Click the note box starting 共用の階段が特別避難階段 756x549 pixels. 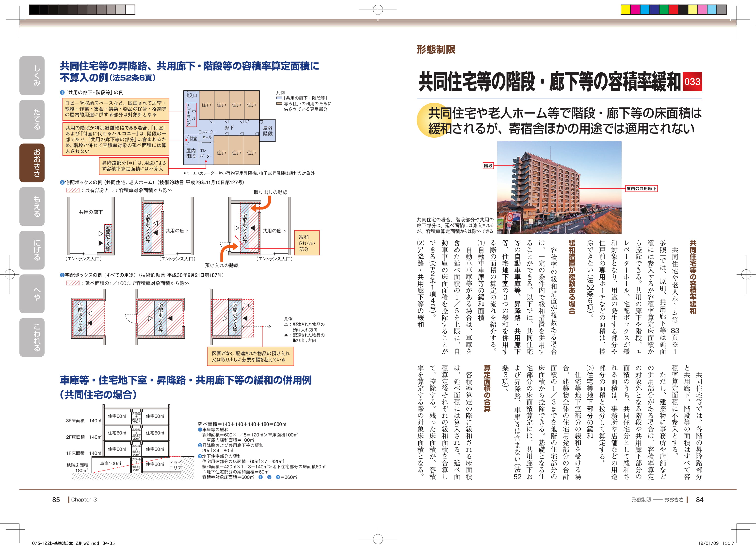(x=116, y=139)
